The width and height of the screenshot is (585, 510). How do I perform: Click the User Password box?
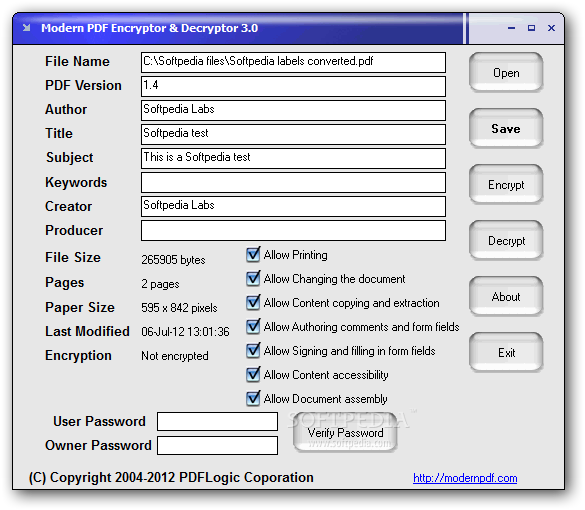coord(217,421)
